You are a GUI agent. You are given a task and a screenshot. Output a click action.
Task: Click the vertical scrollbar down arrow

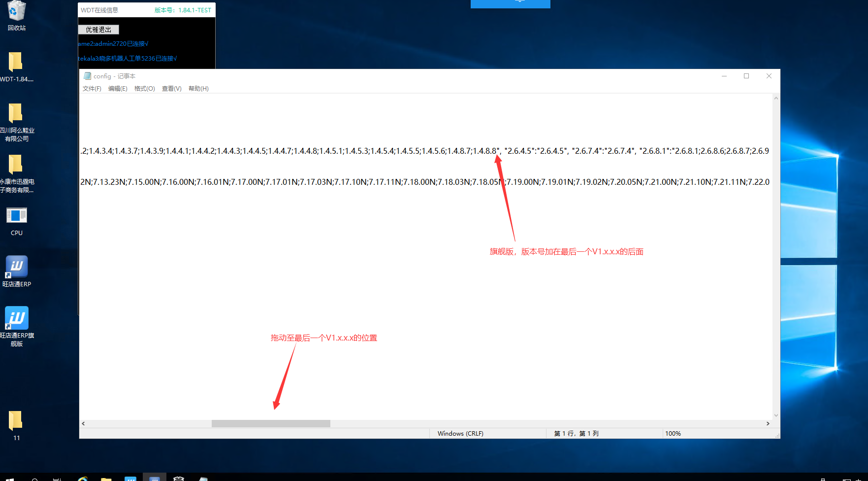(776, 415)
